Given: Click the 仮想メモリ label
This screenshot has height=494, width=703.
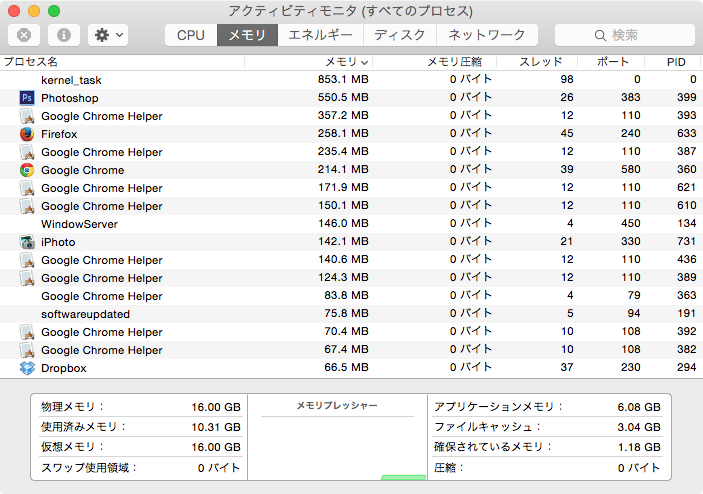Looking at the screenshot, I should click(72, 446).
